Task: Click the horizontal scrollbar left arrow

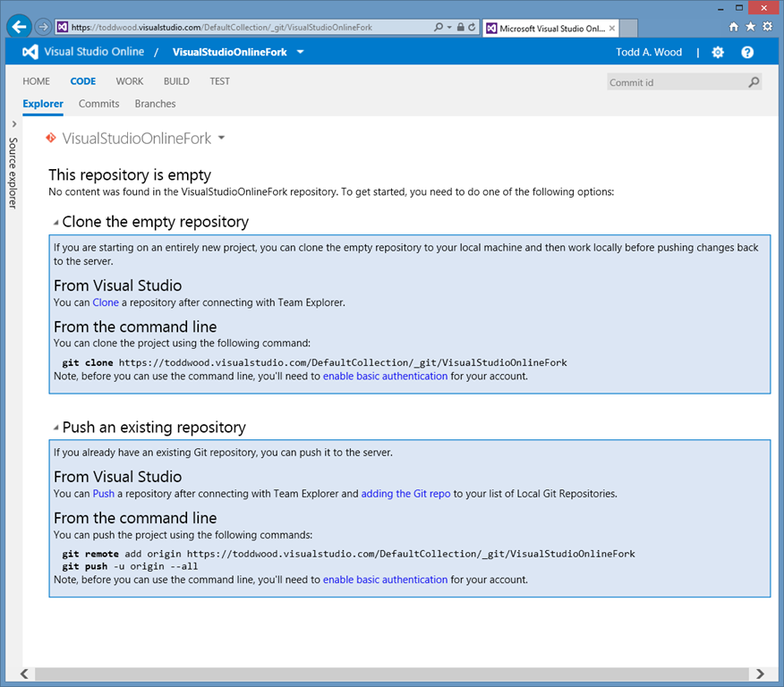Action: pos(24,674)
